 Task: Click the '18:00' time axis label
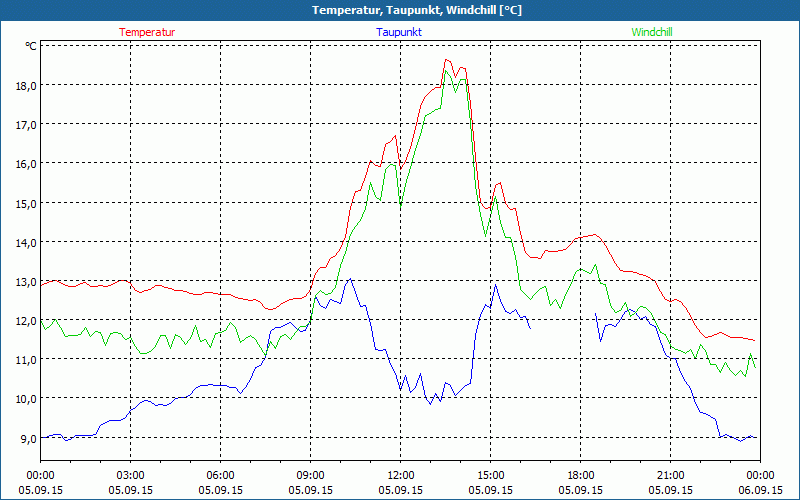pyautogui.click(x=581, y=476)
